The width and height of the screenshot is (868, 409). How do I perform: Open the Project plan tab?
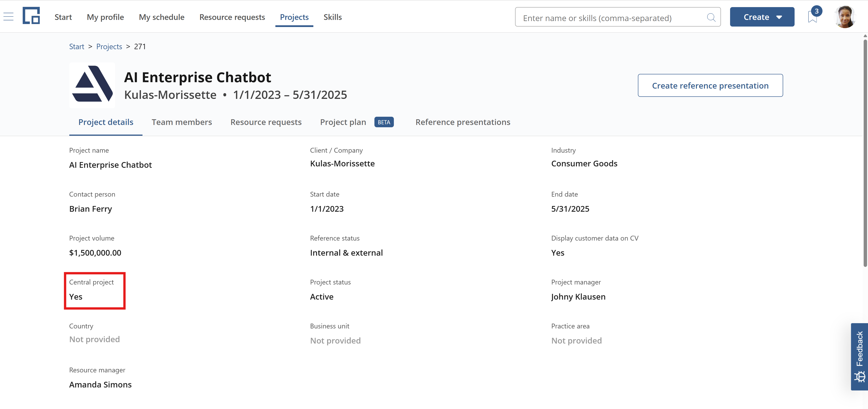[x=343, y=122]
